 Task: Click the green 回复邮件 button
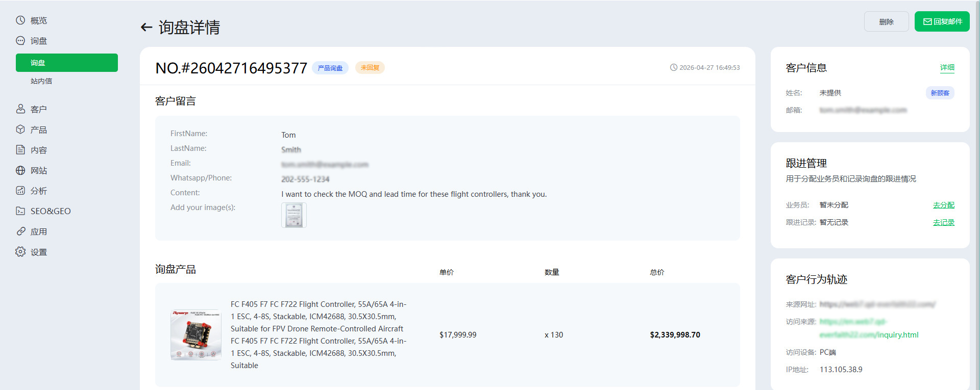pyautogui.click(x=942, y=21)
